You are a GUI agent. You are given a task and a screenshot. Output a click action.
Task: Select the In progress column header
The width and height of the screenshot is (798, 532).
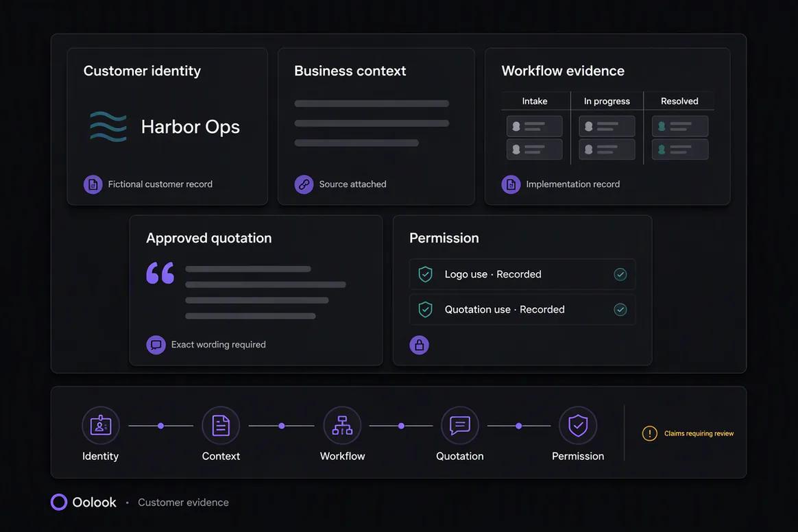coord(607,101)
